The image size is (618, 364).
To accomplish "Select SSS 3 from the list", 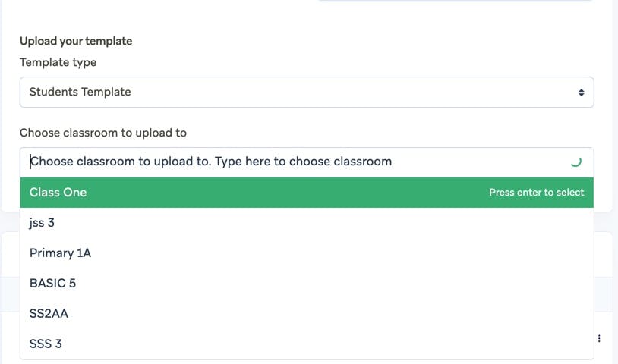I will pyautogui.click(x=46, y=344).
